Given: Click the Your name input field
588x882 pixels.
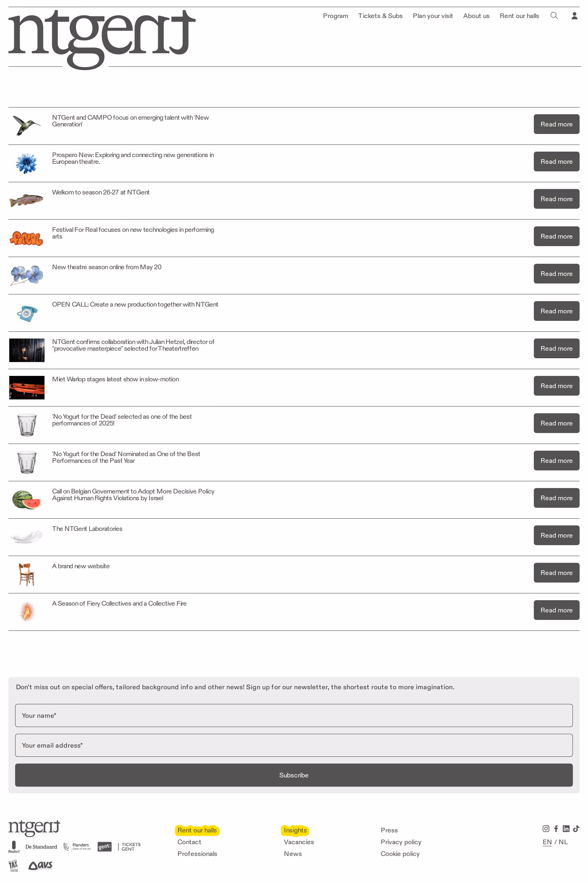Looking at the screenshot, I should [x=294, y=715].
